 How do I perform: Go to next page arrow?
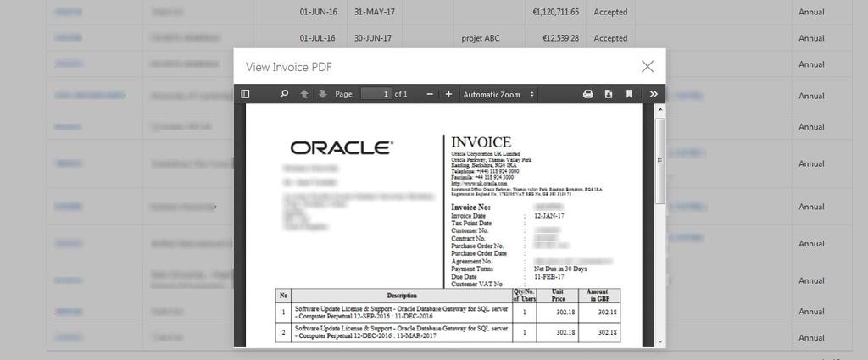click(323, 94)
